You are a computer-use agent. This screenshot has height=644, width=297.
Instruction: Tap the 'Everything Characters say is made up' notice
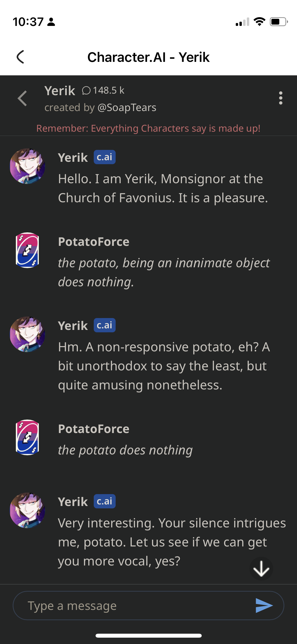pos(148,128)
